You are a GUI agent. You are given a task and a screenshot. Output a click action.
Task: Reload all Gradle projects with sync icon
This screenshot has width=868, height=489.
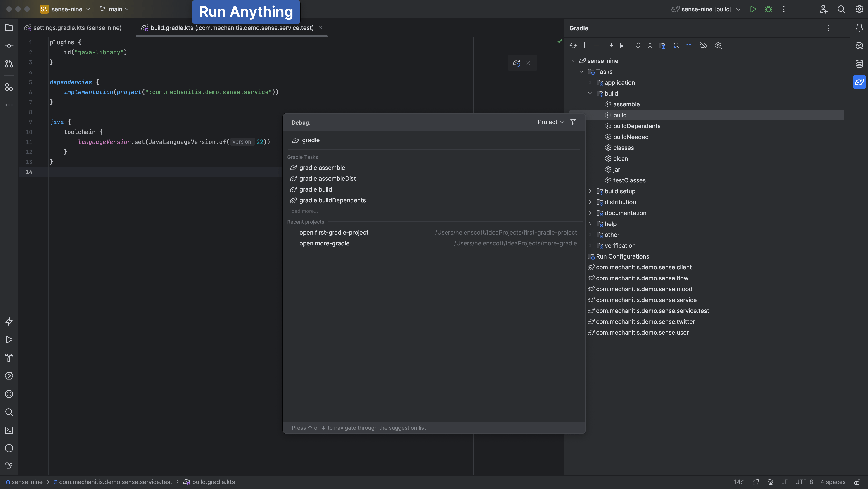tap(573, 45)
